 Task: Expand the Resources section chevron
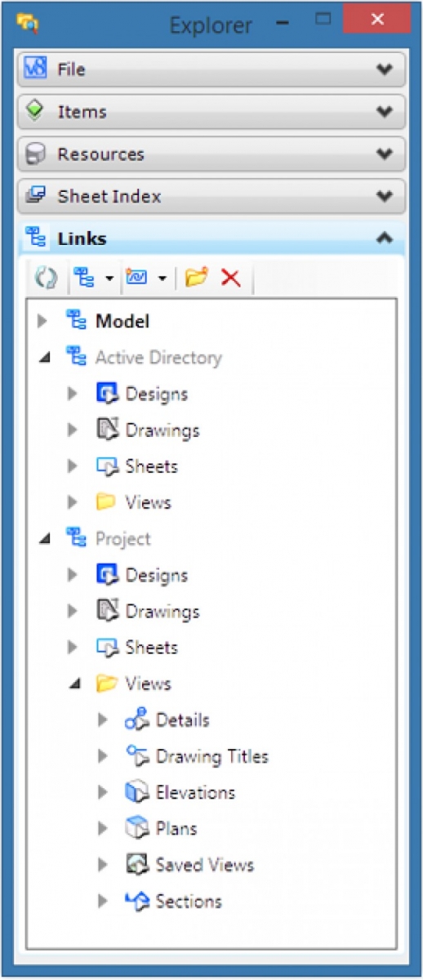385,154
